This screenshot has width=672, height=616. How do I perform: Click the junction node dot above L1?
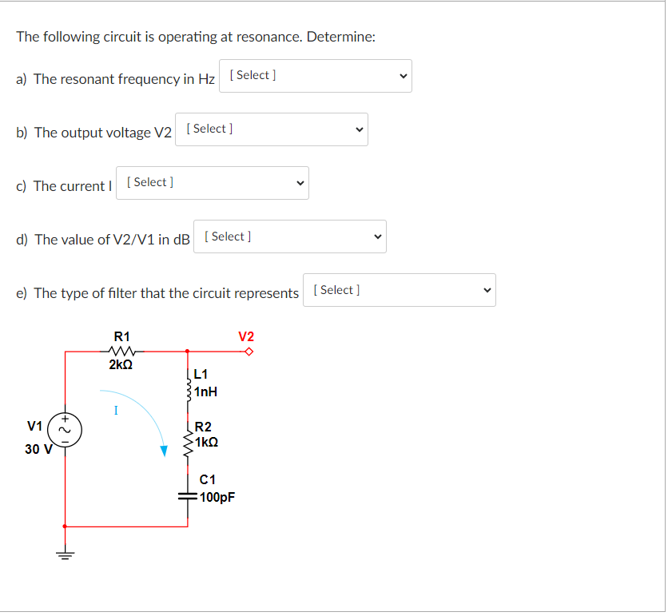188,350
